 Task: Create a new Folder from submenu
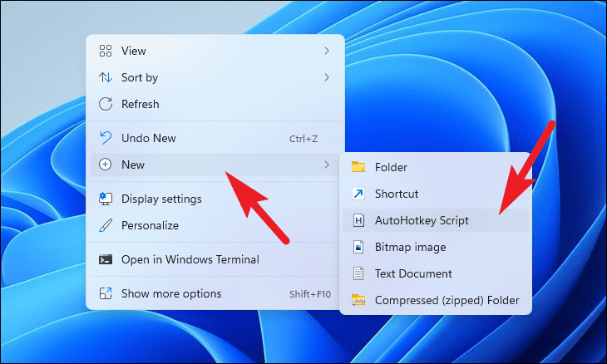click(436, 167)
